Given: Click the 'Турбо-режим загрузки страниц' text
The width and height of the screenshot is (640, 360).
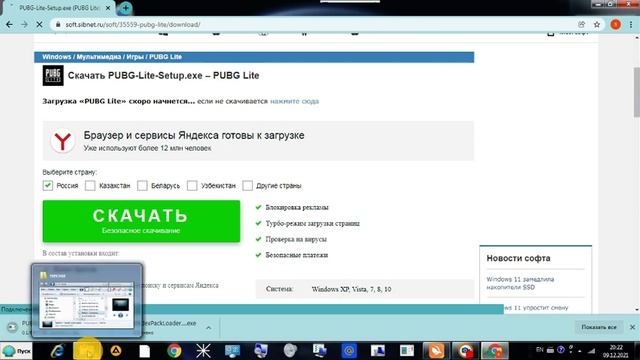Looking at the screenshot, I should [x=313, y=223].
